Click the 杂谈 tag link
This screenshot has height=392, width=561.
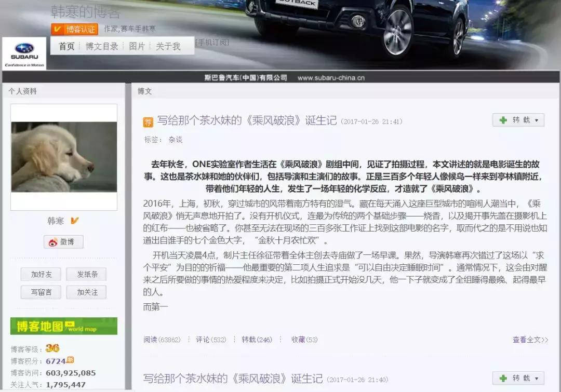175,140
